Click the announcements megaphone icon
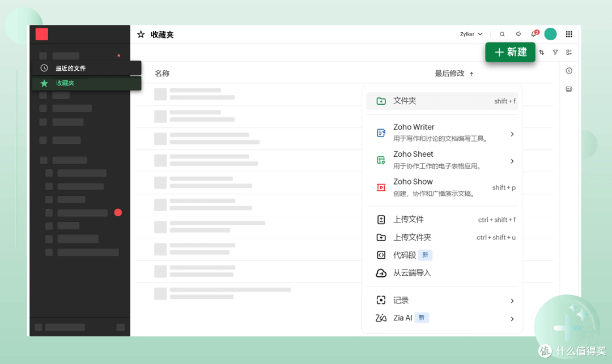 click(x=518, y=34)
